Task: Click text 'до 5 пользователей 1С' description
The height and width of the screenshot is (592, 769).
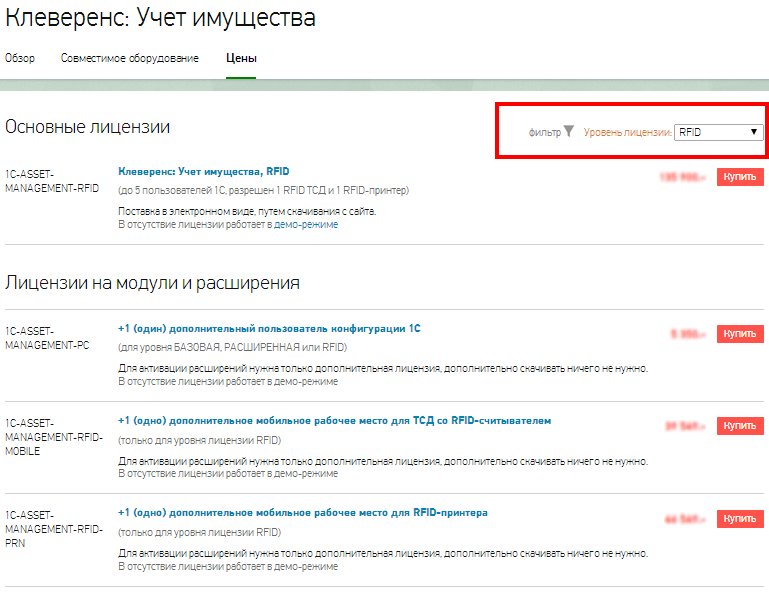Action: tap(263, 190)
